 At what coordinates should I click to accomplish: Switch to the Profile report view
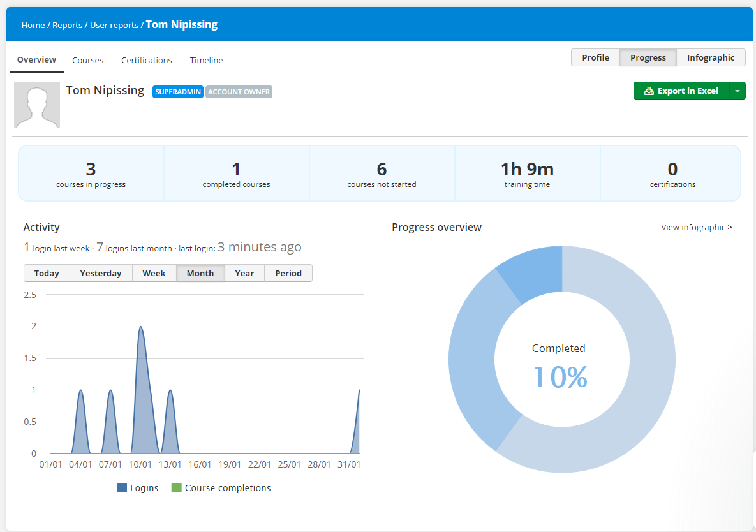point(595,57)
